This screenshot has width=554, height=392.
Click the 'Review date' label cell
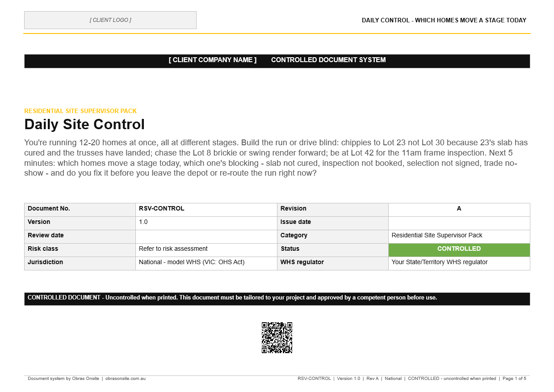(80, 236)
